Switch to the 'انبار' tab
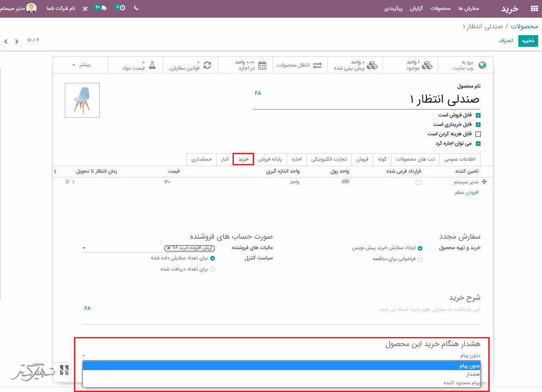 pos(224,159)
